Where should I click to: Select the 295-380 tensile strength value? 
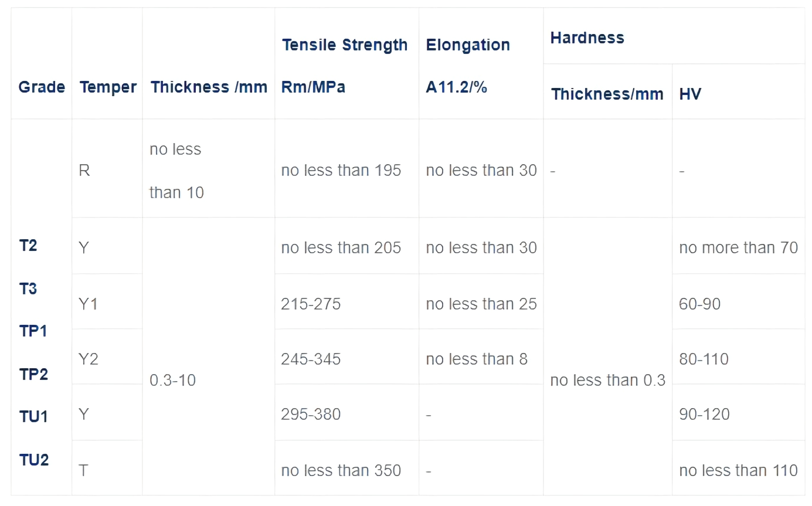[x=311, y=414]
